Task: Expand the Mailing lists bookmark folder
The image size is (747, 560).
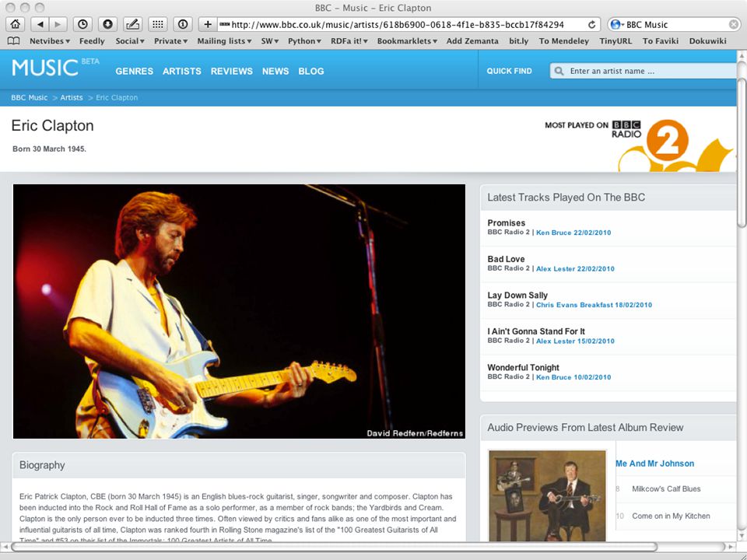Action: [x=224, y=41]
